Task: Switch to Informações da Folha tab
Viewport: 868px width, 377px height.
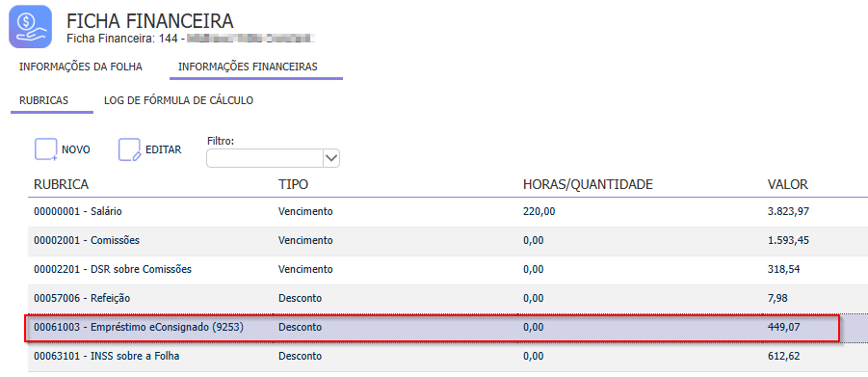Action: (x=81, y=67)
